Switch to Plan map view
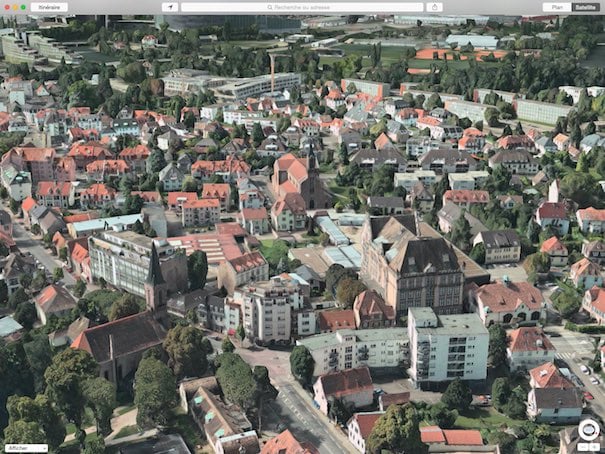This screenshot has width=605, height=454. (x=557, y=7)
